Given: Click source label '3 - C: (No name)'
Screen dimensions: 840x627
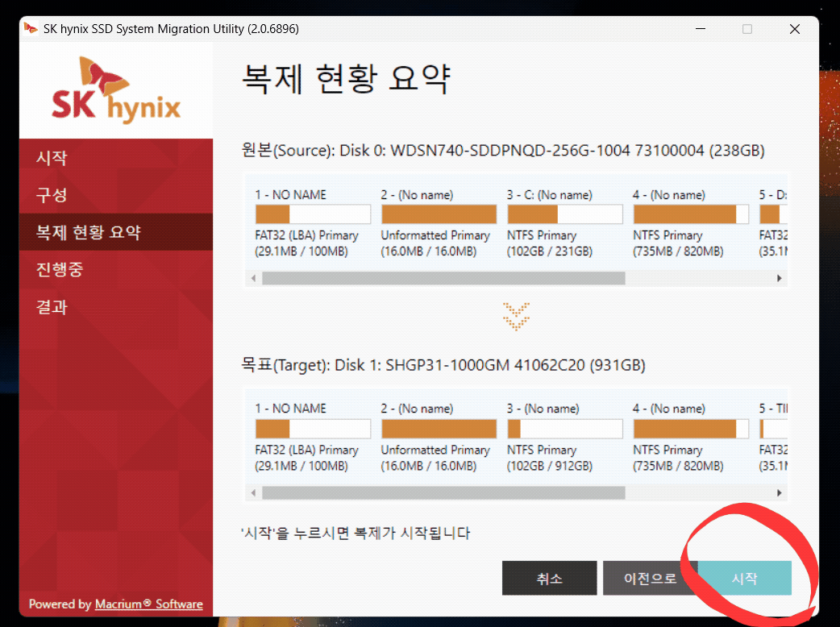Looking at the screenshot, I should pos(549,195).
